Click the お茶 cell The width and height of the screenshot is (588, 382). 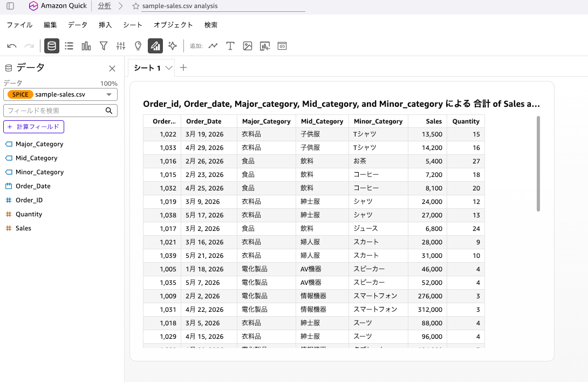click(378, 161)
